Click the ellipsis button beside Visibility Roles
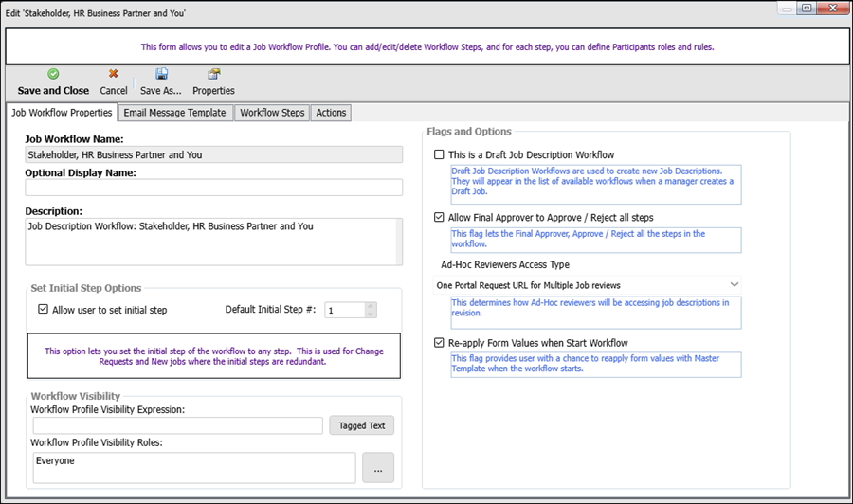This screenshot has width=853, height=504. point(377,468)
